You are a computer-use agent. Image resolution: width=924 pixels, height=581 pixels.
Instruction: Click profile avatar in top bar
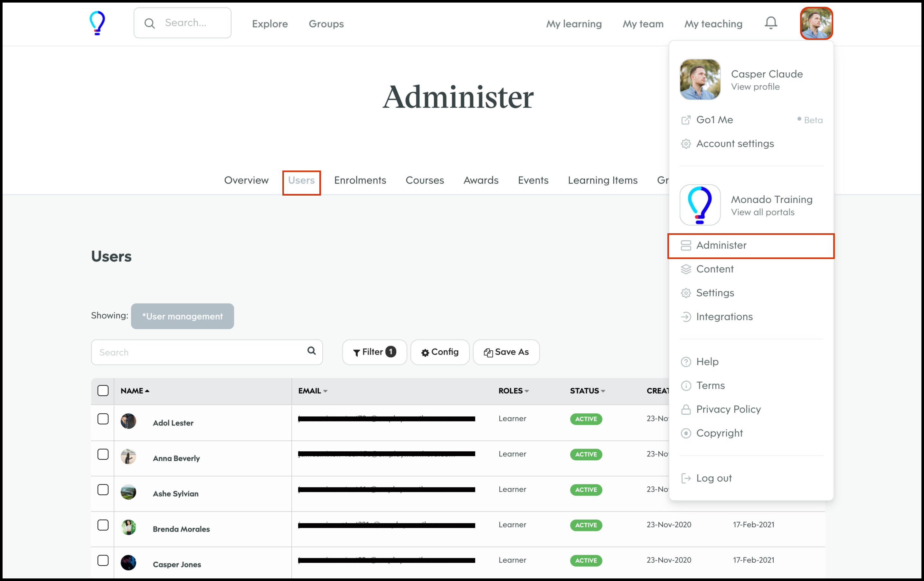(816, 23)
